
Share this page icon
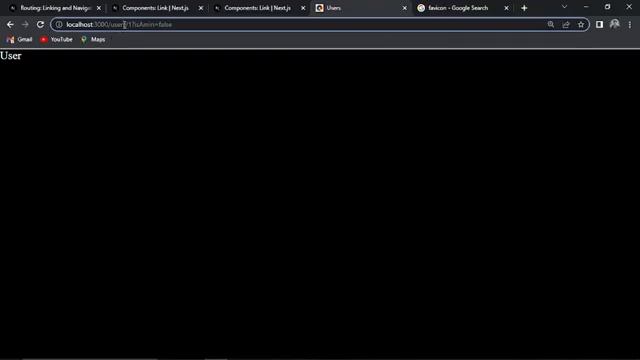566,24
